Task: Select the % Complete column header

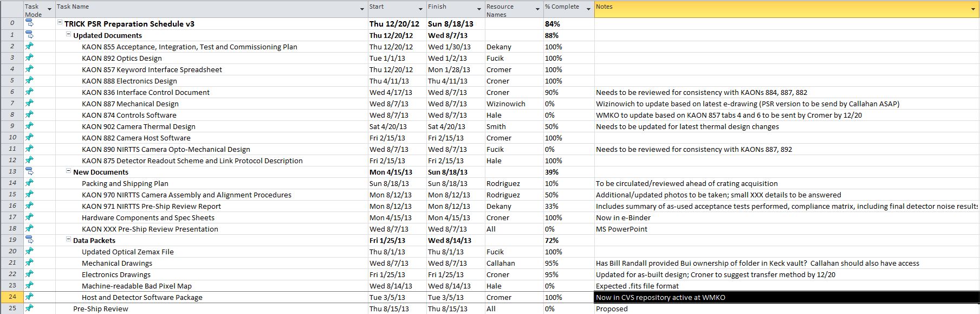Action: (x=569, y=9)
